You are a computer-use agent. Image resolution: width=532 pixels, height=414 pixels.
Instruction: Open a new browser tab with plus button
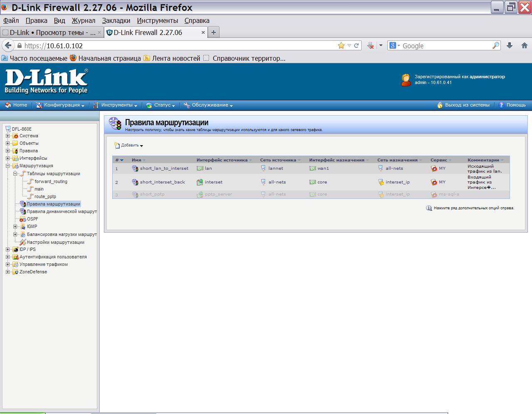tap(214, 32)
